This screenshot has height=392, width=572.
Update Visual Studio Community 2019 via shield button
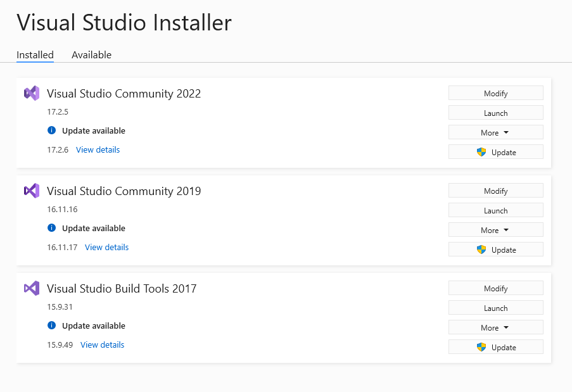click(495, 250)
